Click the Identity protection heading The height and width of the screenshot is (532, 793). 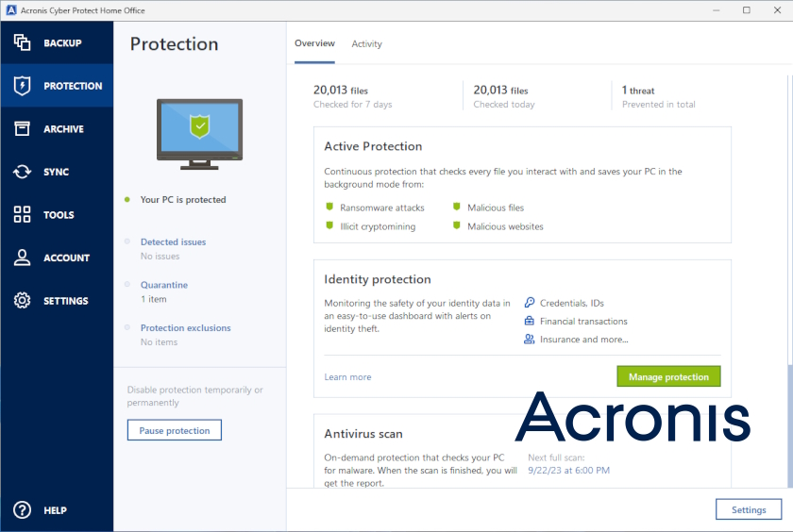pyautogui.click(x=378, y=279)
